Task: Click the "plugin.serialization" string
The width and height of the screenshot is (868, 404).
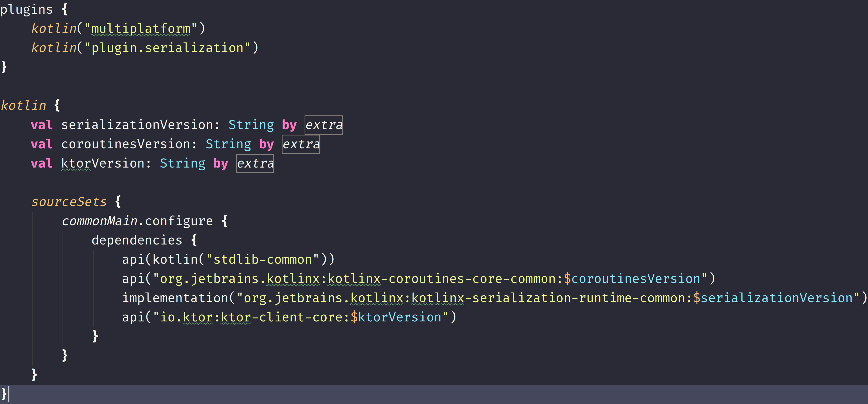Action: coord(168,48)
